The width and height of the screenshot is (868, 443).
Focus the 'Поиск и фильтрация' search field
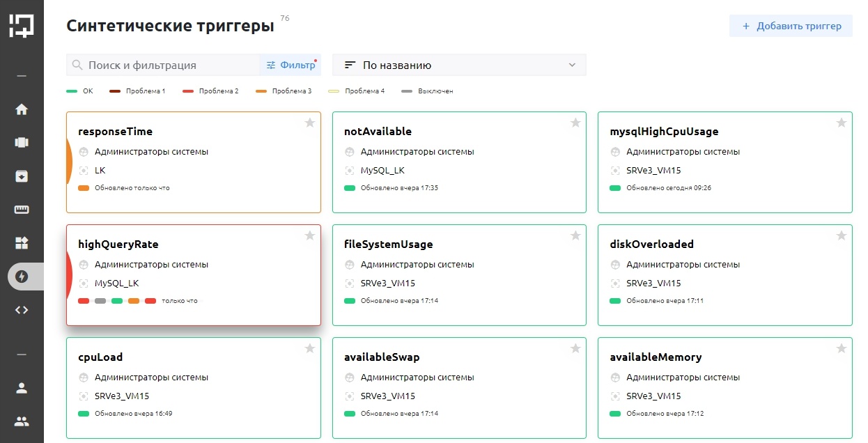click(x=167, y=65)
